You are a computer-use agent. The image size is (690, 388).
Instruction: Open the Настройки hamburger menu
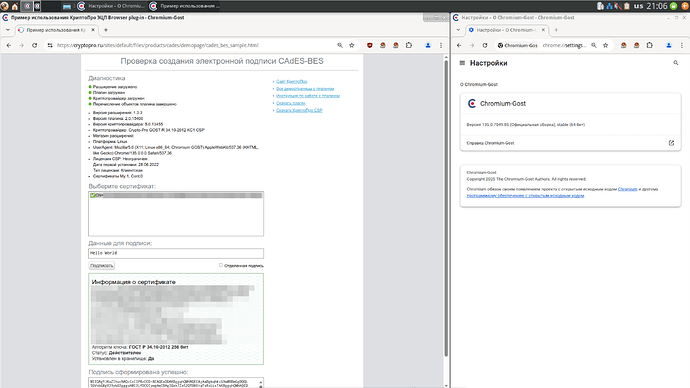462,63
